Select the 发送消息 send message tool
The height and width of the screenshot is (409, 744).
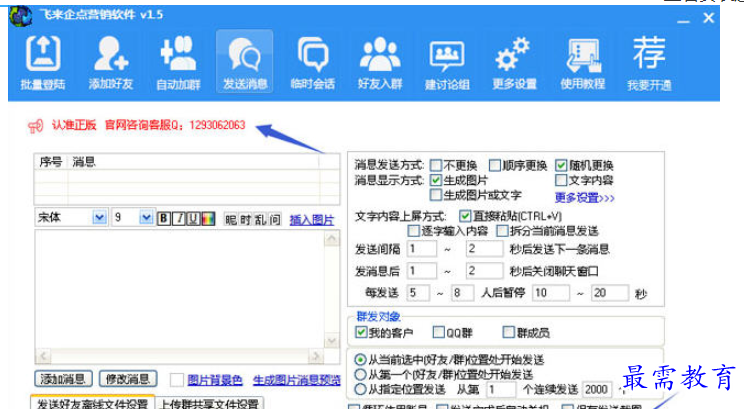(245, 63)
